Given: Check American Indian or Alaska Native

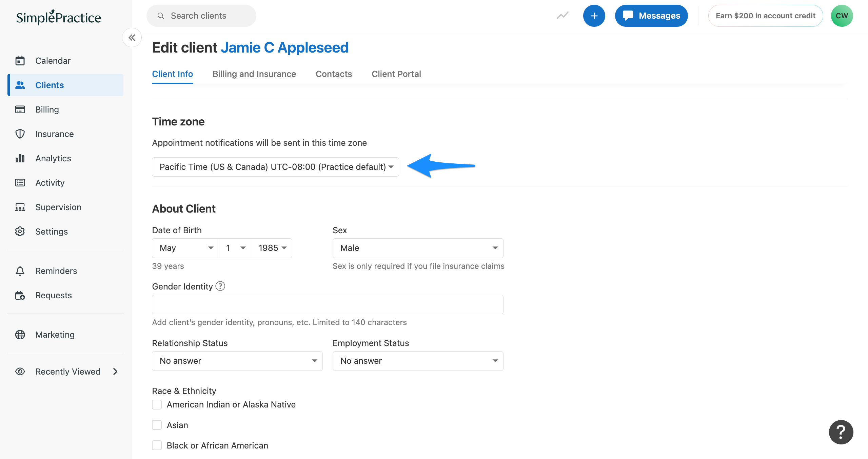Looking at the screenshot, I should (157, 404).
